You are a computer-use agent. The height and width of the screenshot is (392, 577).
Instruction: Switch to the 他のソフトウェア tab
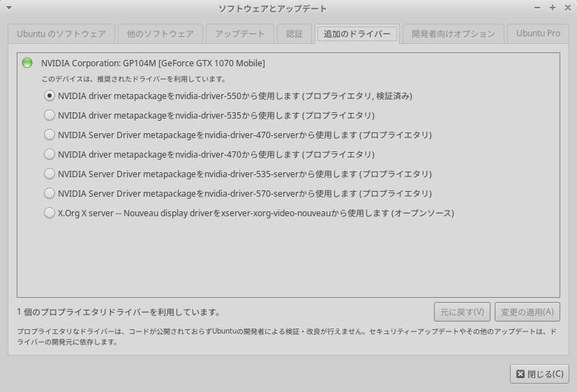point(160,34)
